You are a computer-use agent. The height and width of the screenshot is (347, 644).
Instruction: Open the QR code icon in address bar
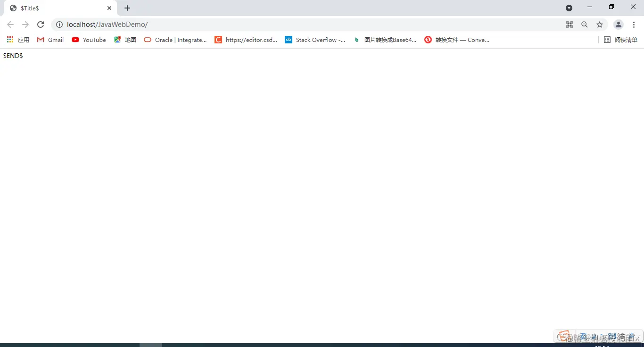(570, 25)
